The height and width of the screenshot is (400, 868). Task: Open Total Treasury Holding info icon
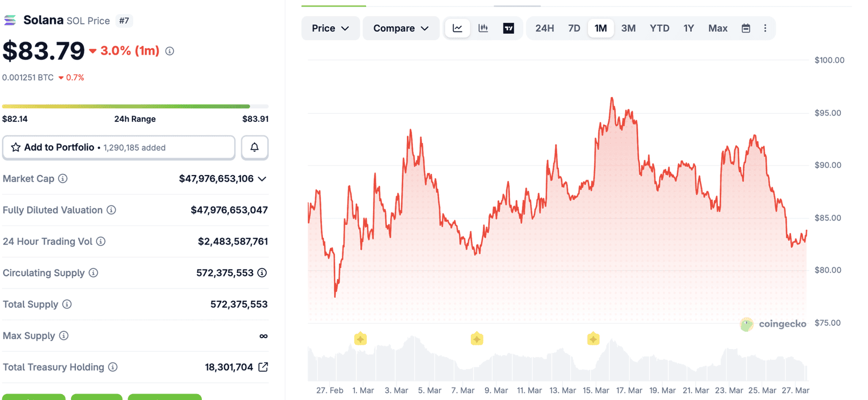pos(113,367)
